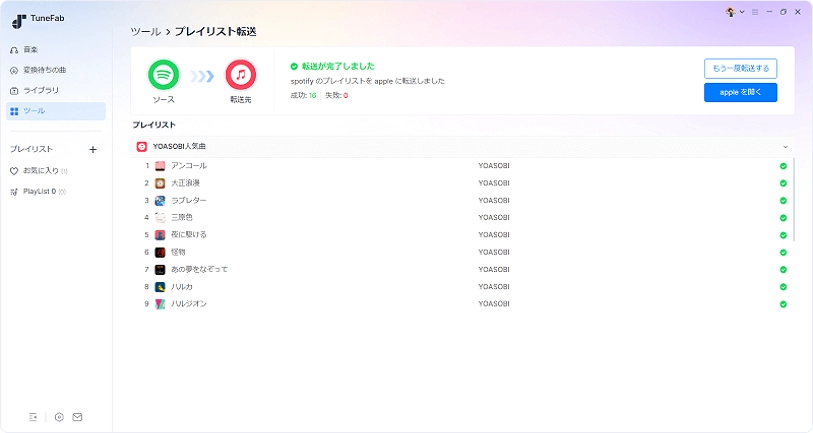
Task: Click the grid icon beside ツール
Action: pos(14,111)
